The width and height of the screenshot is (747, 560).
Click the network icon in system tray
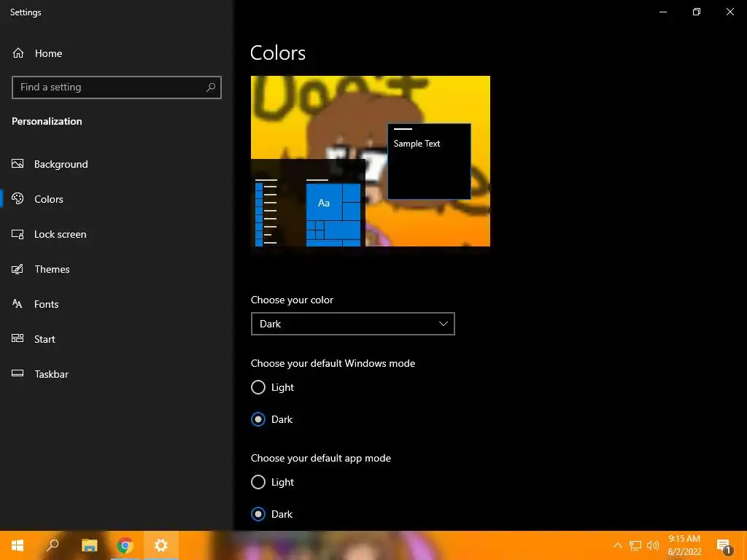point(635,545)
